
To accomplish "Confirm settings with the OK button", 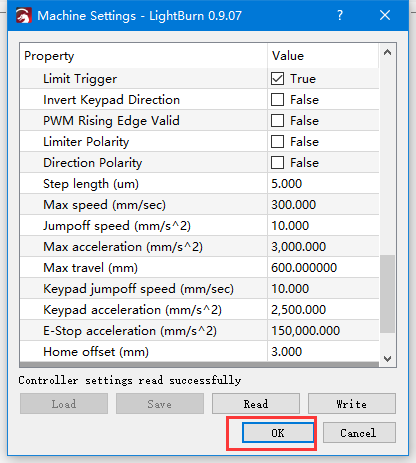I will click(x=278, y=433).
